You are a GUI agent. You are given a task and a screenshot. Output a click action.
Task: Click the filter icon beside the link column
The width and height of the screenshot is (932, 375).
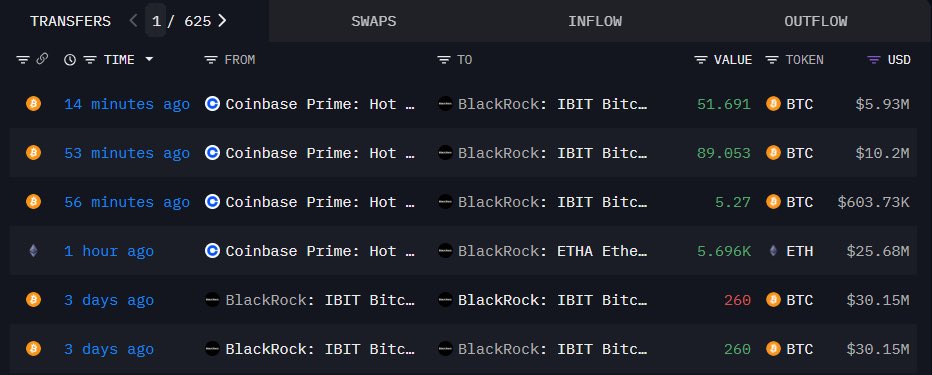(23, 59)
